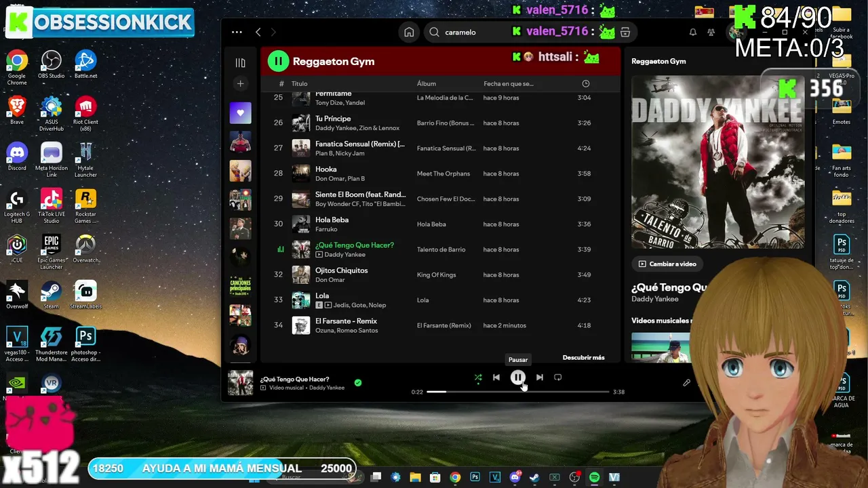Open the "King Of Kings" album link
This screenshot has width=868, height=488.
pos(438,274)
